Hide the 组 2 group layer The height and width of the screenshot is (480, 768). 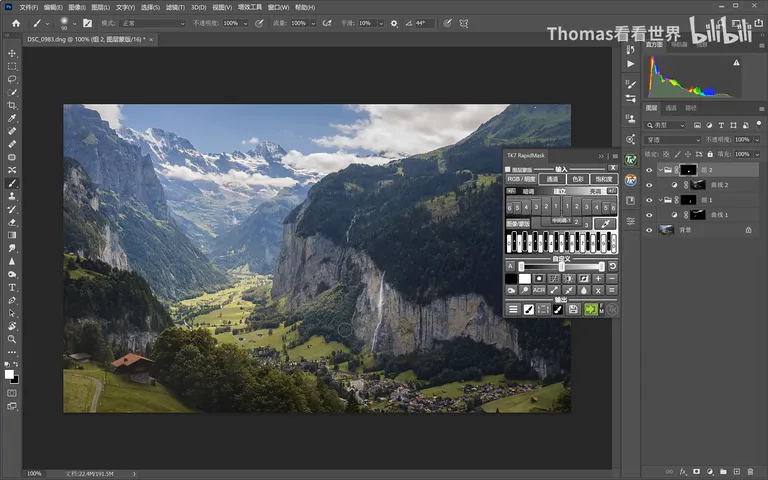click(x=649, y=170)
